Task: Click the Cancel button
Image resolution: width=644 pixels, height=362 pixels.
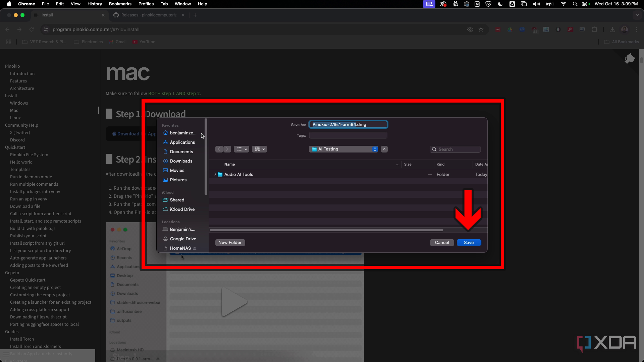Action: click(442, 242)
